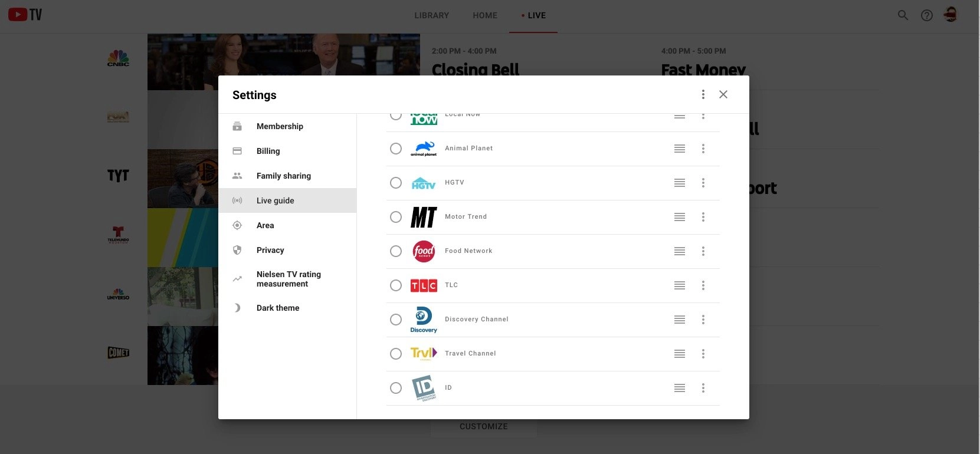This screenshot has height=454, width=980.
Task: Open more options for Travel Channel
Action: click(703, 354)
